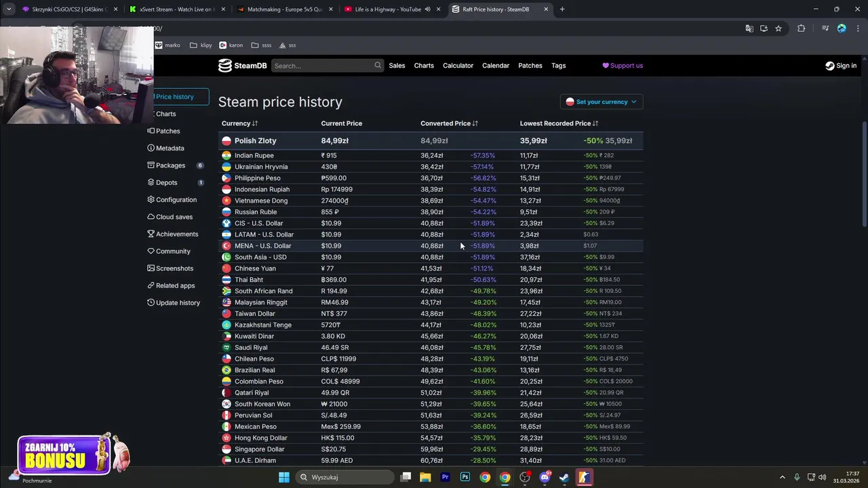This screenshot has width=868, height=488.
Task: Select Price history in sidebar
Action: tap(179, 96)
